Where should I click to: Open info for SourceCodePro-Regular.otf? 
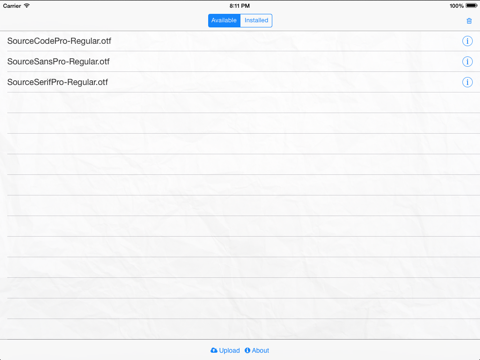coord(467,41)
